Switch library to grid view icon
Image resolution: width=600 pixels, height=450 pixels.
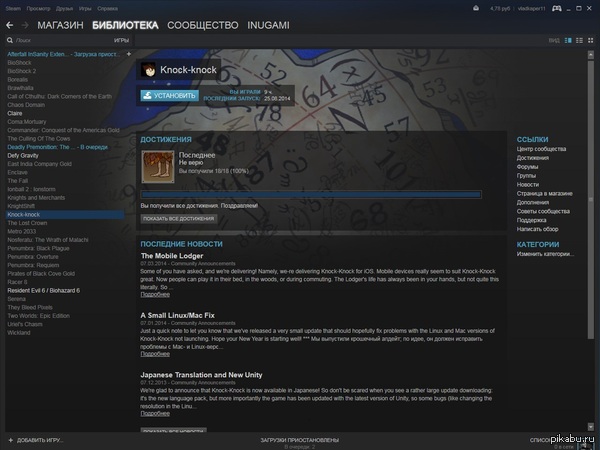[591, 41]
